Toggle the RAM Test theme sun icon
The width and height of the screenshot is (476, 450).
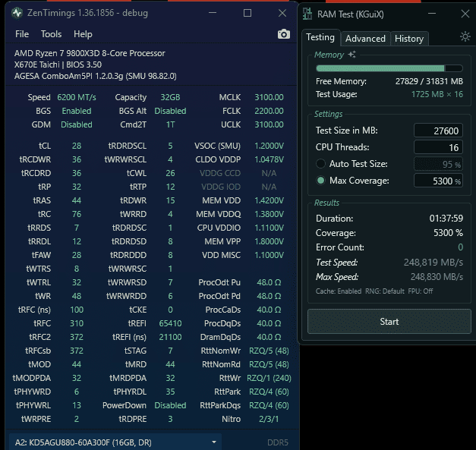click(x=465, y=36)
